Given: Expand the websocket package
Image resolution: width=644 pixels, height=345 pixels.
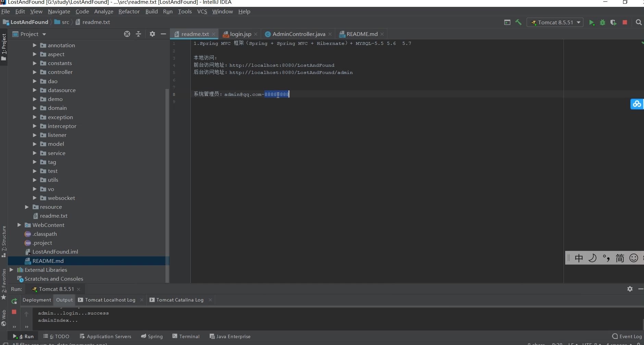Looking at the screenshot, I should (35, 198).
